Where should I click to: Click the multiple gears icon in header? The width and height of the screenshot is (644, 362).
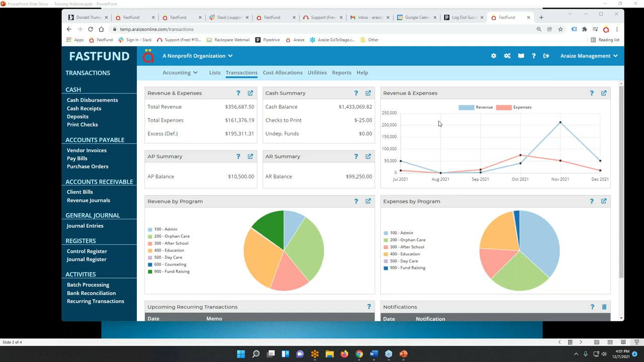[507, 56]
